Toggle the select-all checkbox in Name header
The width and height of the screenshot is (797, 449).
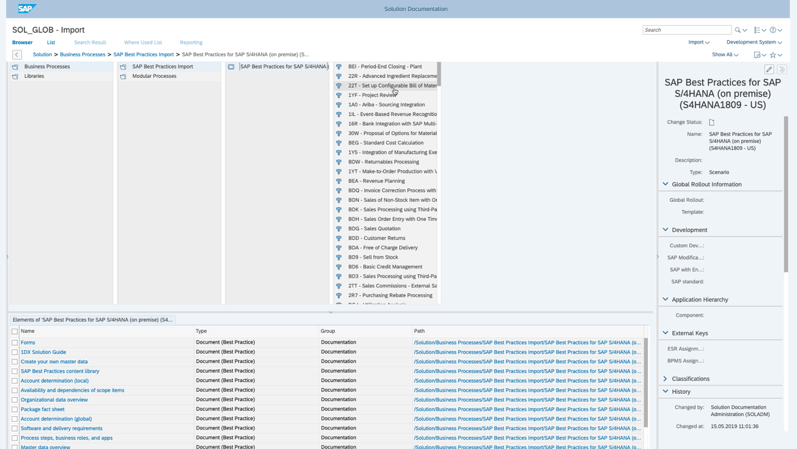click(x=15, y=332)
